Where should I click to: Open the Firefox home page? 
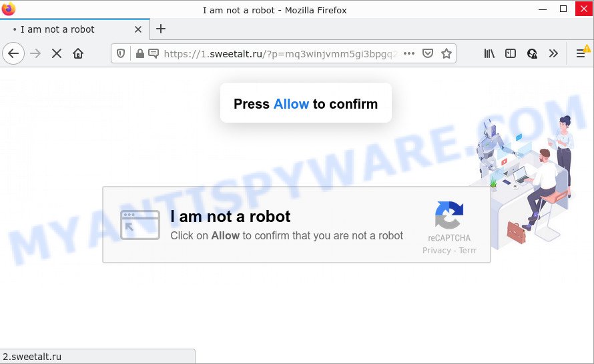[x=78, y=53]
